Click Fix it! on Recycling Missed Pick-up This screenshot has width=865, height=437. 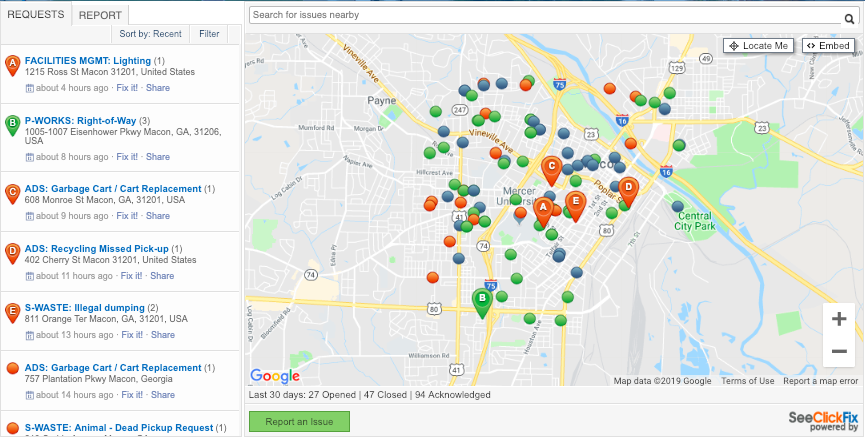pyautogui.click(x=131, y=276)
